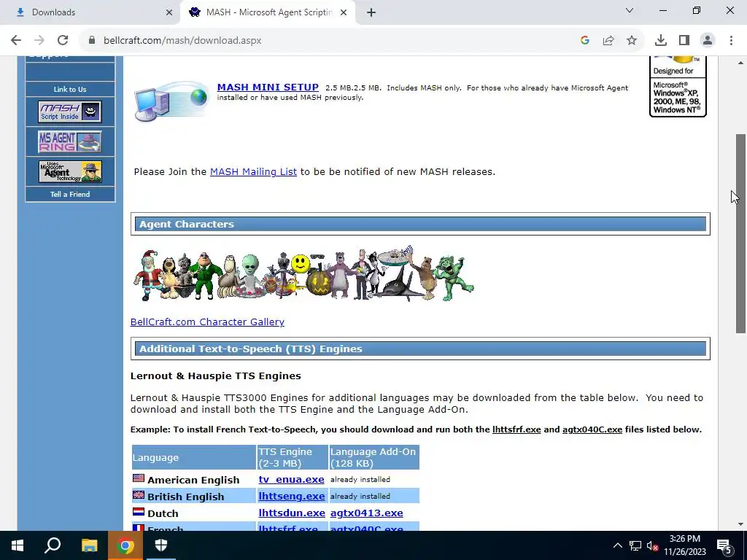Viewport: 747px width, 560px height.
Task: Open the taskbar clock and date
Action: click(684, 545)
